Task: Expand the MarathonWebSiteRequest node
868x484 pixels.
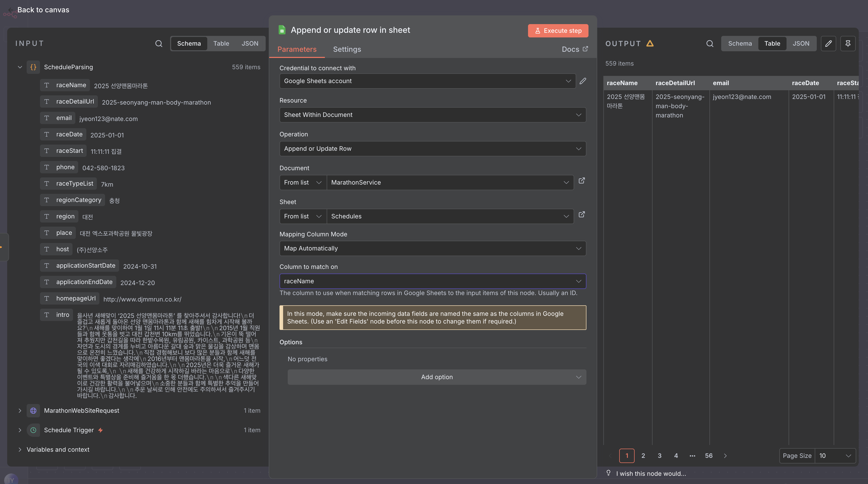Action: point(20,410)
